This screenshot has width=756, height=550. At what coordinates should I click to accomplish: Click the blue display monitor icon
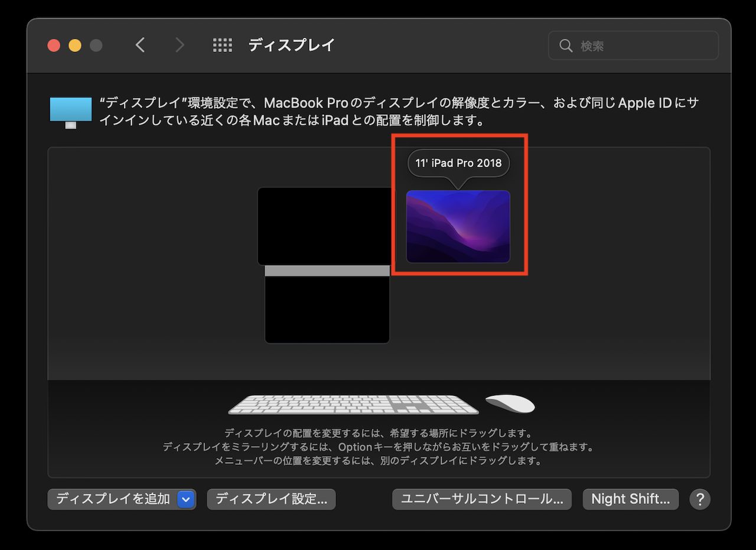pos(71,112)
